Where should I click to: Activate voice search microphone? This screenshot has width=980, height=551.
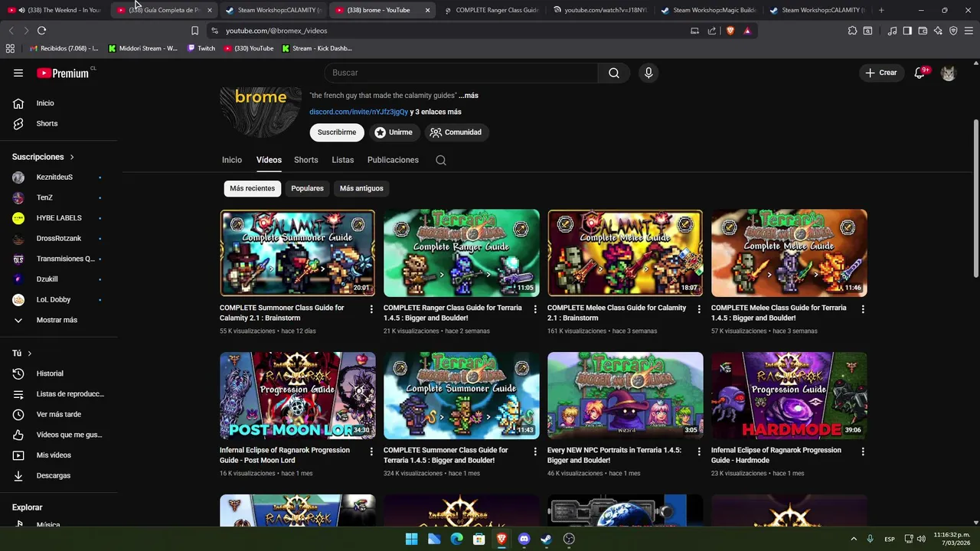coord(648,73)
